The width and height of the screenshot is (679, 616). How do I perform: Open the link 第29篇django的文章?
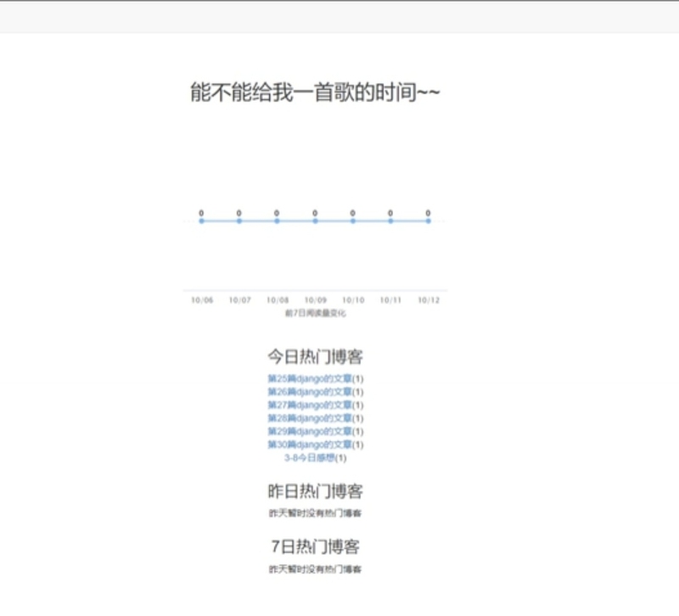click(x=310, y=432)
